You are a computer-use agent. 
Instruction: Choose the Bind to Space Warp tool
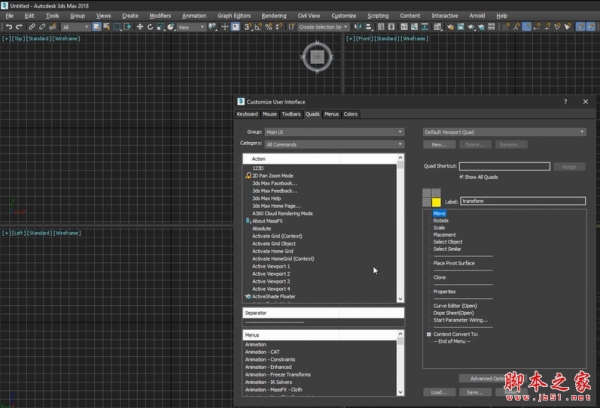coord(52,27)
